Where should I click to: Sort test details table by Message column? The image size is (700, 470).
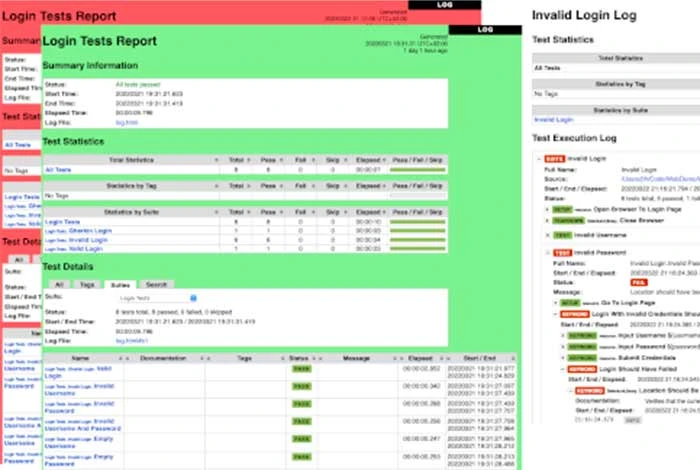click(356, 358)
